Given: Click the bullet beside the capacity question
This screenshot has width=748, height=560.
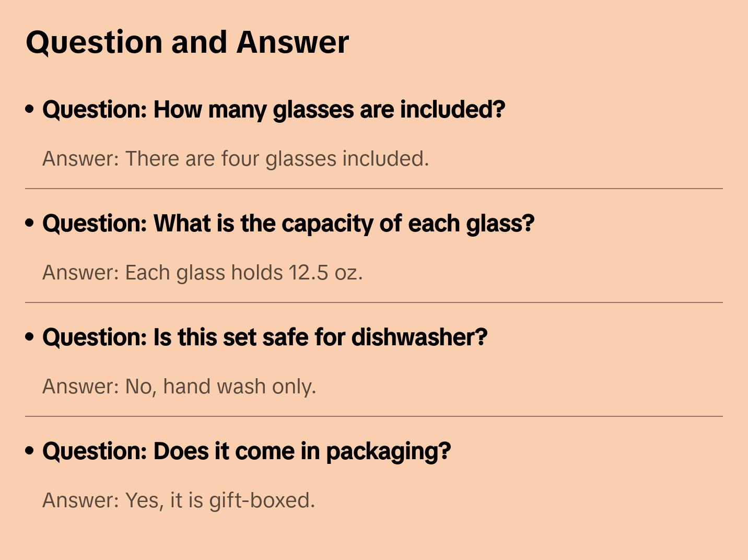Looking at the screenshot, I should click(x=30, y=223).
